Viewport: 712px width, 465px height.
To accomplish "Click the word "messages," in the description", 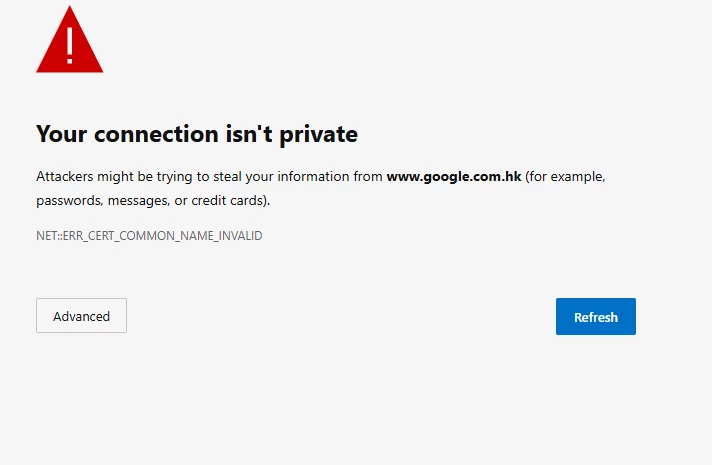I will pos(138,201).
